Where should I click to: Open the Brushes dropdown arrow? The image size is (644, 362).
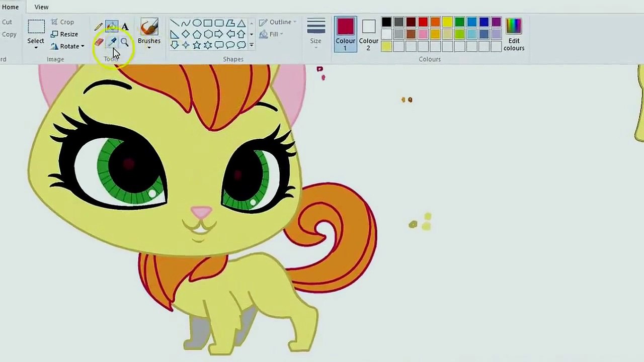[x=149, y=48]
